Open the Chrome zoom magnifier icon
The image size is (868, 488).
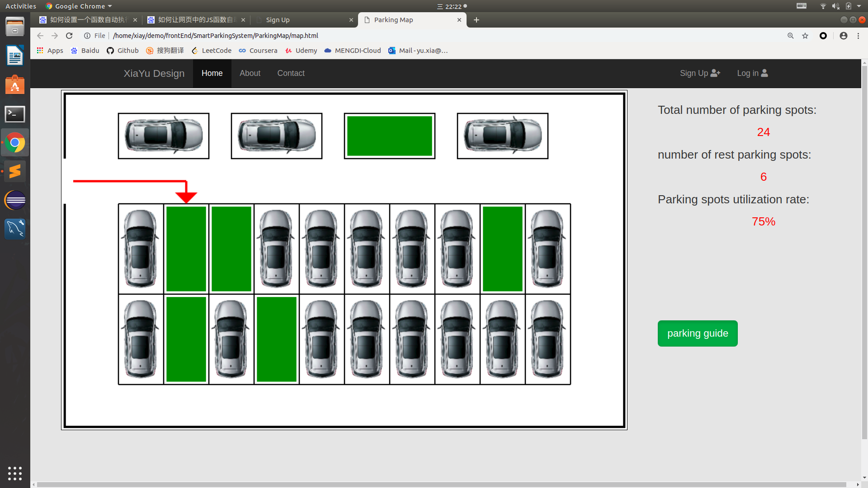(x=791, y=36)
